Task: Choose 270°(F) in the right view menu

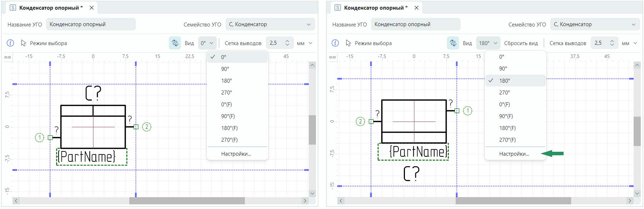Action: [515, 140]
